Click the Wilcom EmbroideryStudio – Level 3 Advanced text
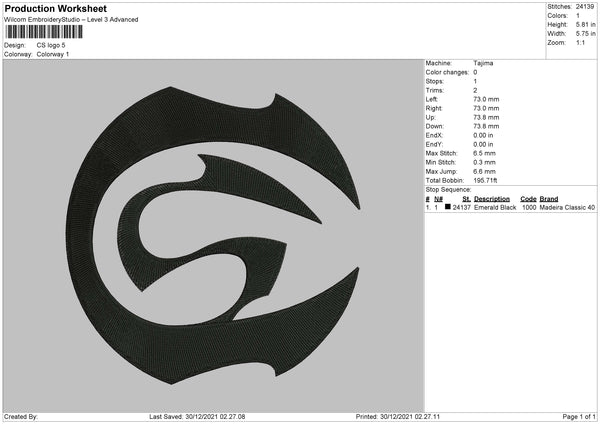This screenshot has height=424, width=600. tap(71, 20)
